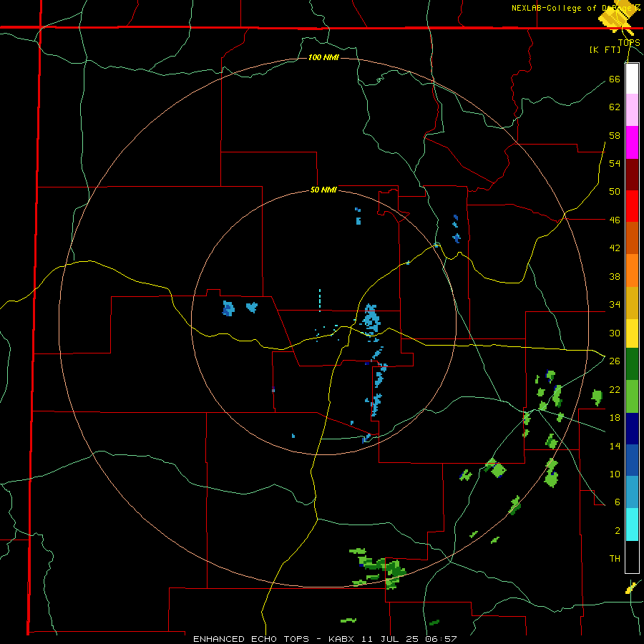Click the white 66 kft color swatch
The height and width of the screenshot is (644, 644).
632,79
